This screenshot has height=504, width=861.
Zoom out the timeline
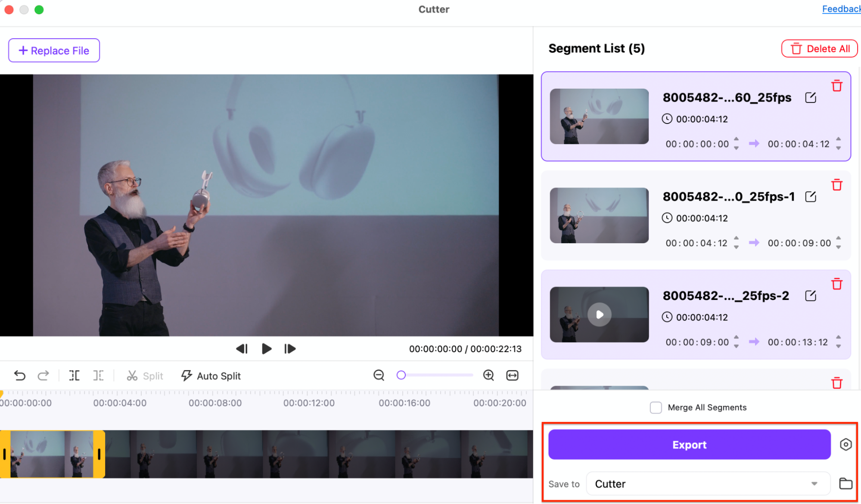pyautogui.click(x=379, y=375)
